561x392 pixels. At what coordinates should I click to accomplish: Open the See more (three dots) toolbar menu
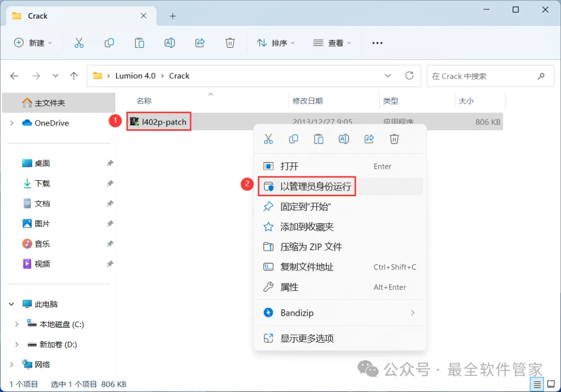pos(377,43)
